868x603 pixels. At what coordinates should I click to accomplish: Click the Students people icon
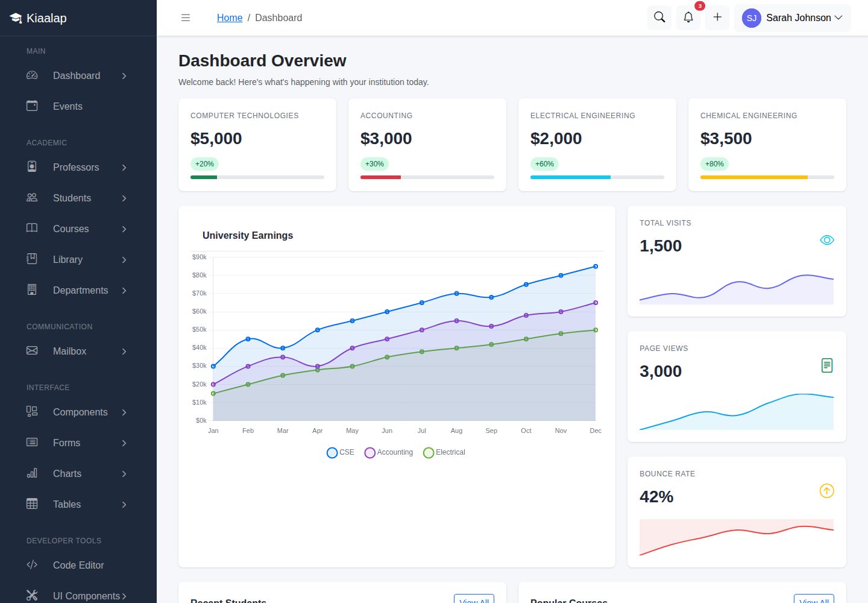(32, 198)
